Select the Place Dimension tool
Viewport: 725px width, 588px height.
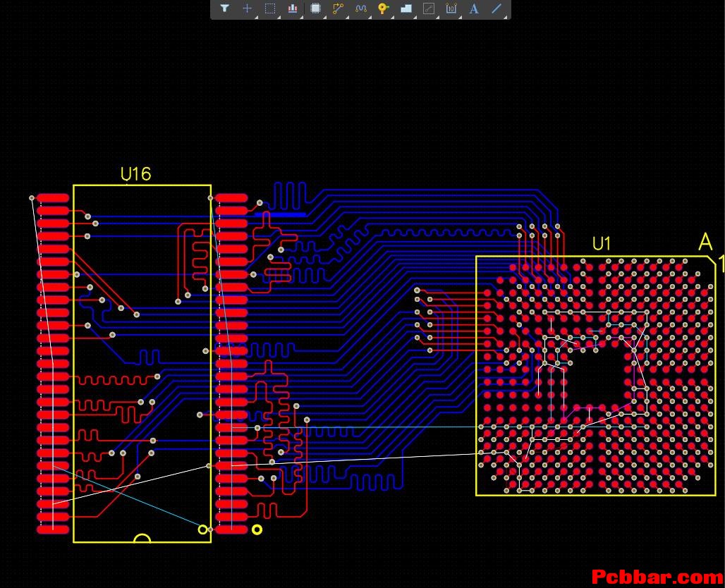451,8
